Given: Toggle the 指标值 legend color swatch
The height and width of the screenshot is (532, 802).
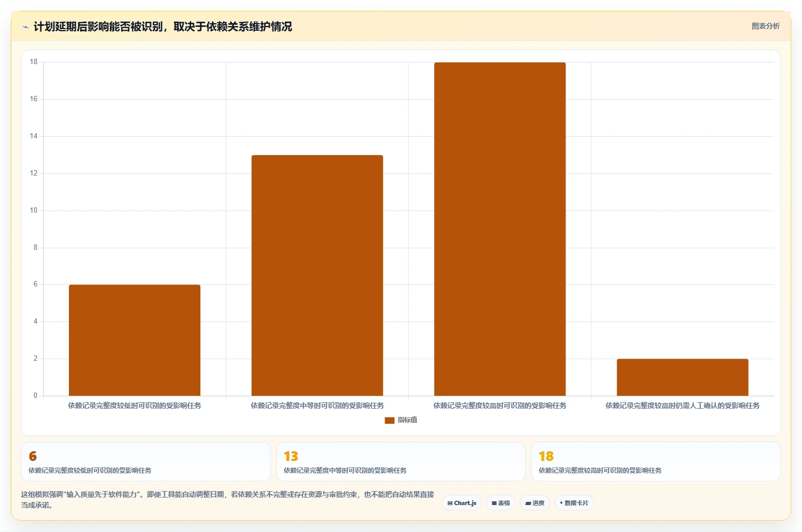Looking at the screenshot, I should (x=389, y=421).
